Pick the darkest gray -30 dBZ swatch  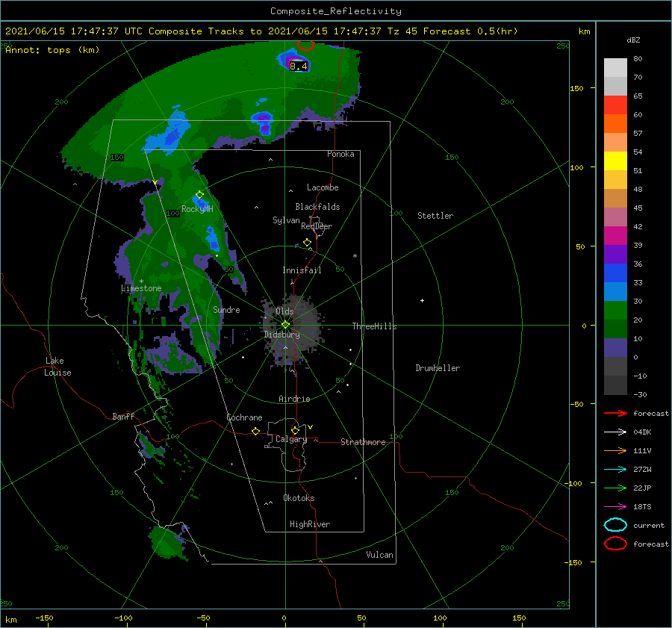[615, 385]
